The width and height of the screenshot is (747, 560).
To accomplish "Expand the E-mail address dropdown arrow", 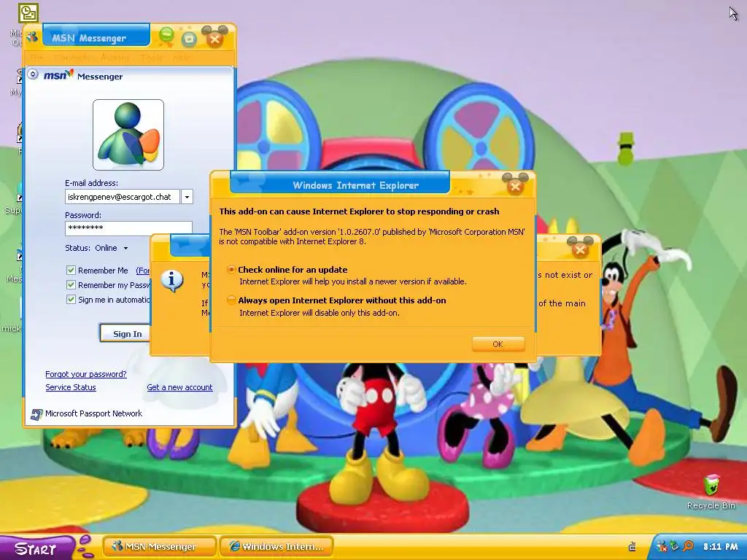I will [x=187, y=197].
